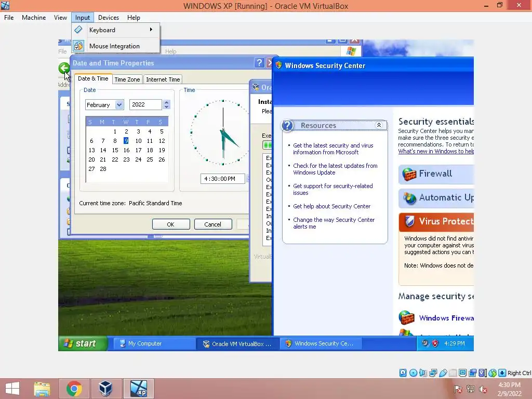Screen dimensions: 532x399
Task: Click the network status icon in VirtualBox
Action: (x=433, y=373)
